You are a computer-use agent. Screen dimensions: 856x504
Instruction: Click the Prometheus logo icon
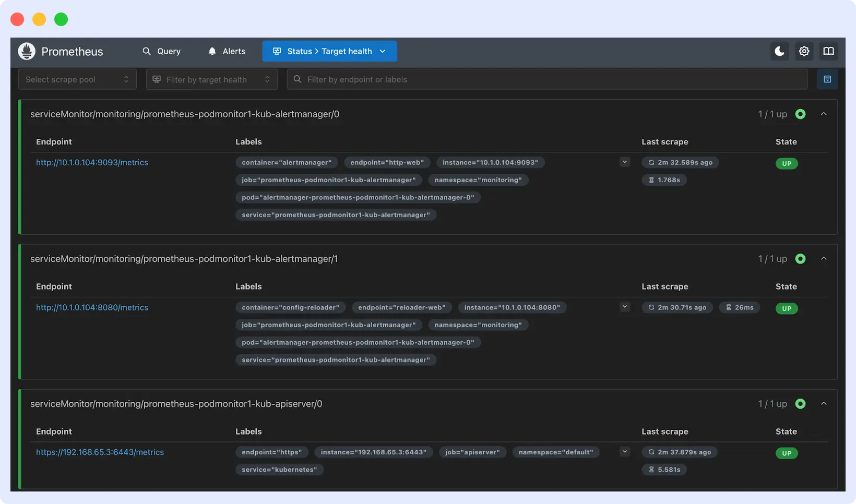[x=26, y=51]
